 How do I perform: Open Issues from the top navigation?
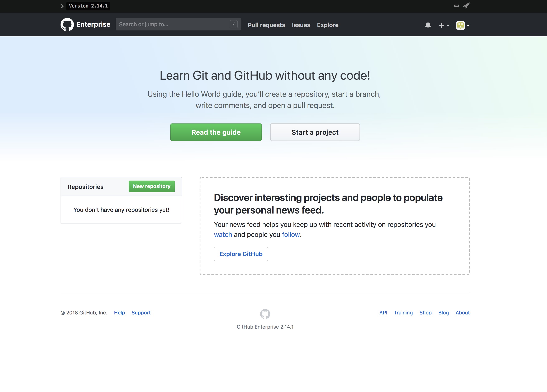pos(301,25)
